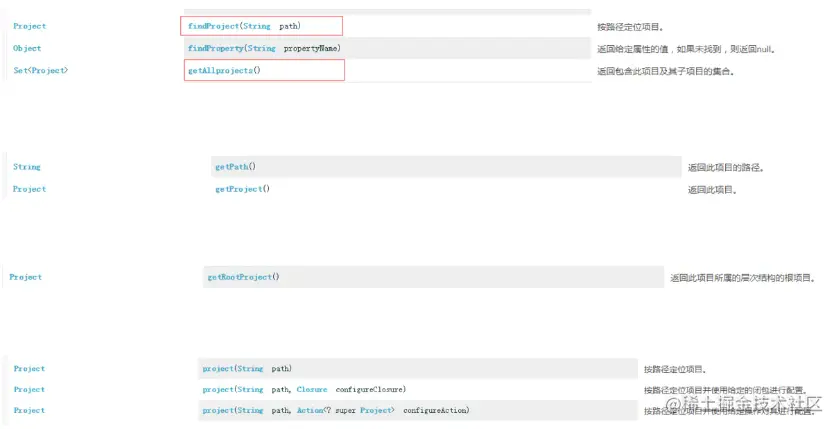Open the getPath method link
Viewport: 838px width, 429px height.
pos(231,167)
